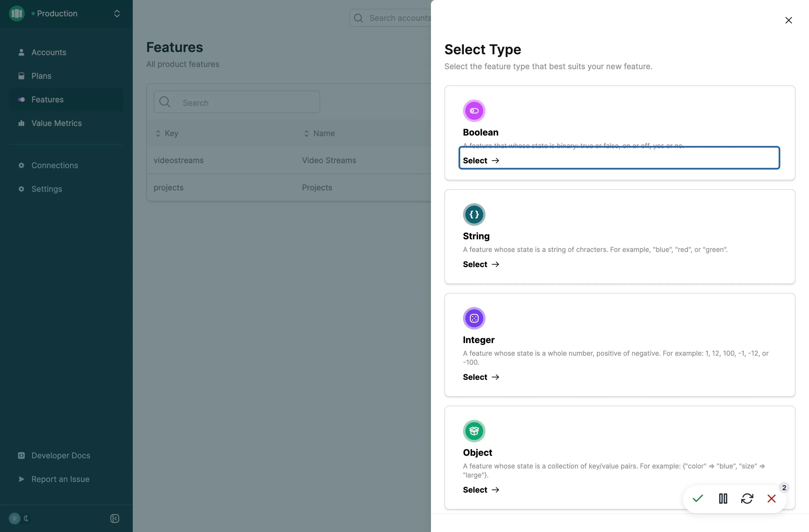This screenshot has width=809, height=532.
Task: Click the Accounts person icon
Action: (x=21, y=52)
